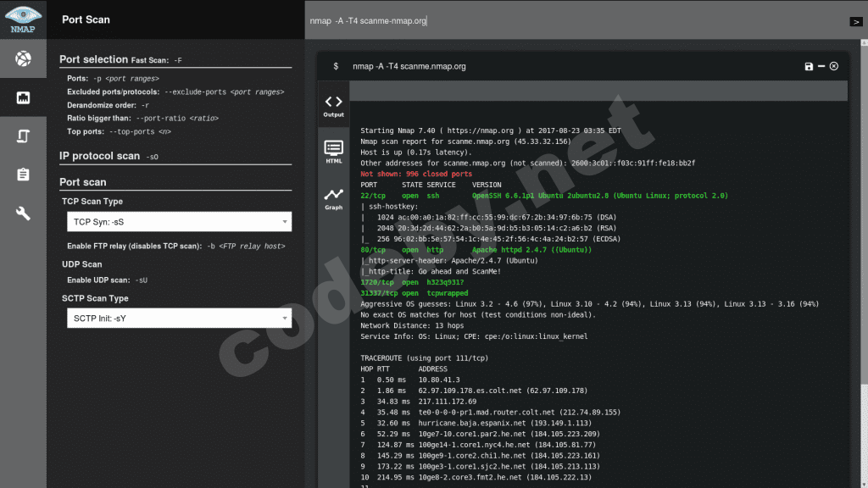Image resolution: width=868 pixels, height=488 pixels.
Task: Toggle IP protocol scan -sO
Action: pos(109,156)
